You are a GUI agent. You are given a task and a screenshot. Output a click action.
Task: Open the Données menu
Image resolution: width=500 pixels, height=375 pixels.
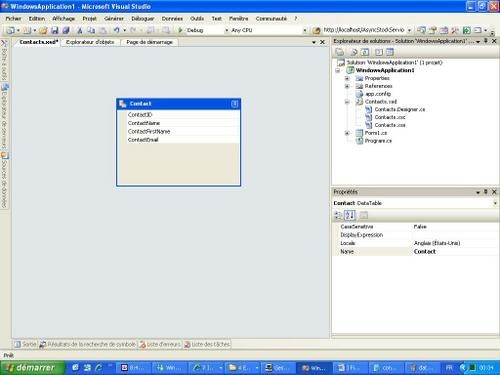click(x=172, y=19)
